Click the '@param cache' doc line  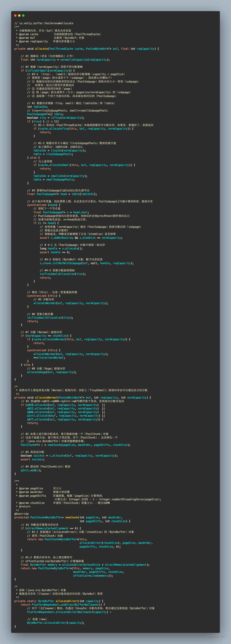[x=59, y=34]
